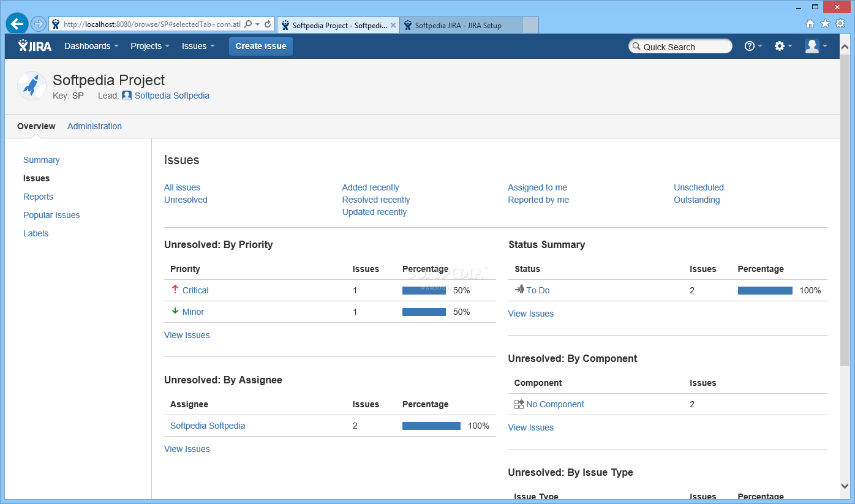Open the Added recently link
Image resolution: width=855 pixels, height=504 pixels.
[x=371, y=187]
